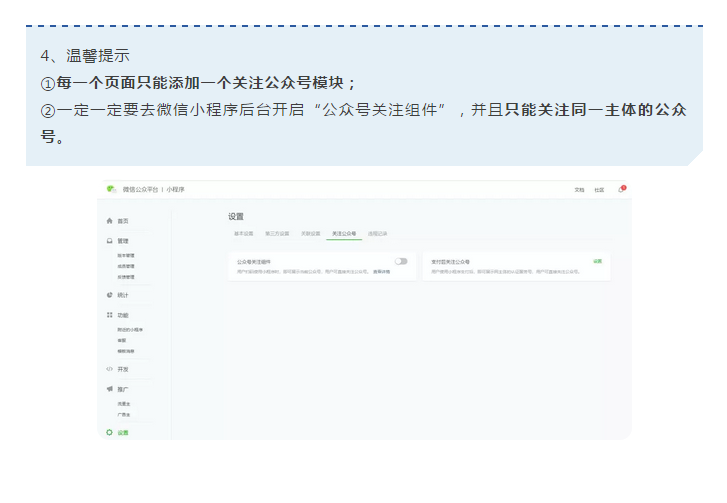Image resolution: width=727 pixels, height=503 pixels.
Task: Select the 关注公众号 tab
Action: [344, 234]
